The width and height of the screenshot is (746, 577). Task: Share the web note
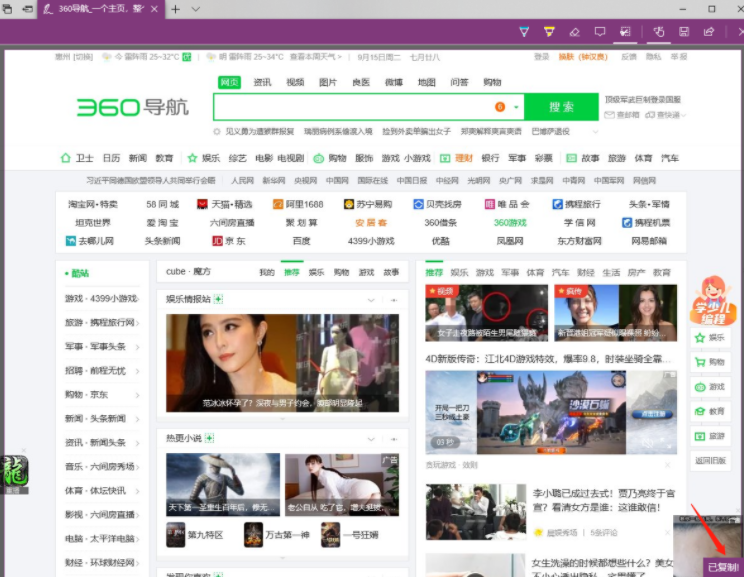[709, 32]
